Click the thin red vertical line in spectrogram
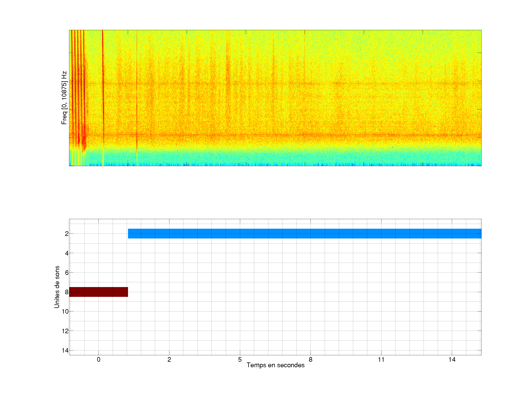Screen dimensions: 532x399 [x=137, y=91]
